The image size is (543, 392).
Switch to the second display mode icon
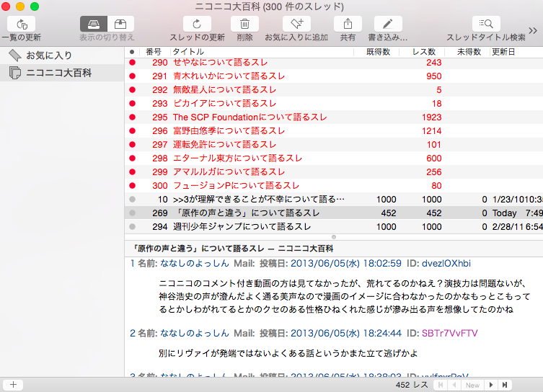(120, 24)
